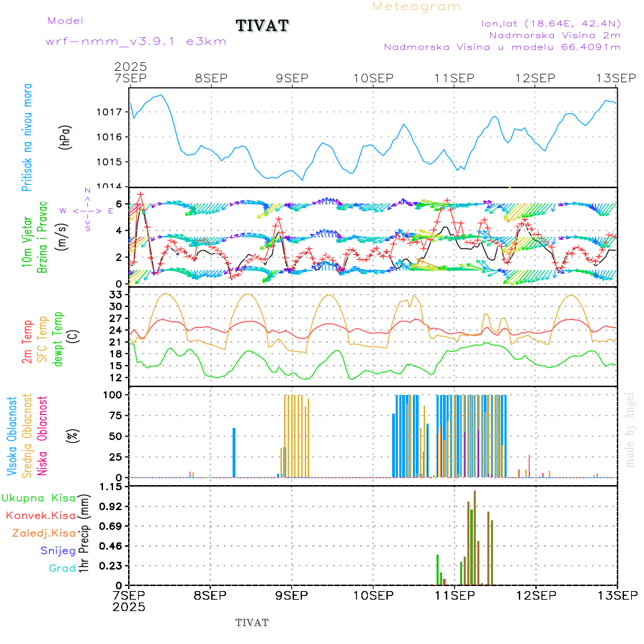Click the Nadmorska Visina u modelu value
The width and height of the screenshot is (644, 644).
tap(502, 47)
